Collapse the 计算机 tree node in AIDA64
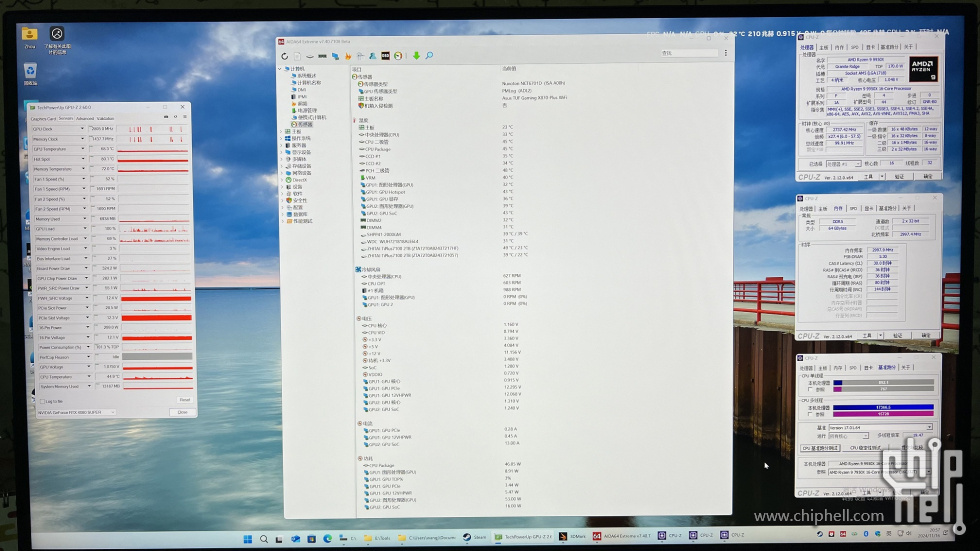 (x=280, y=69)
